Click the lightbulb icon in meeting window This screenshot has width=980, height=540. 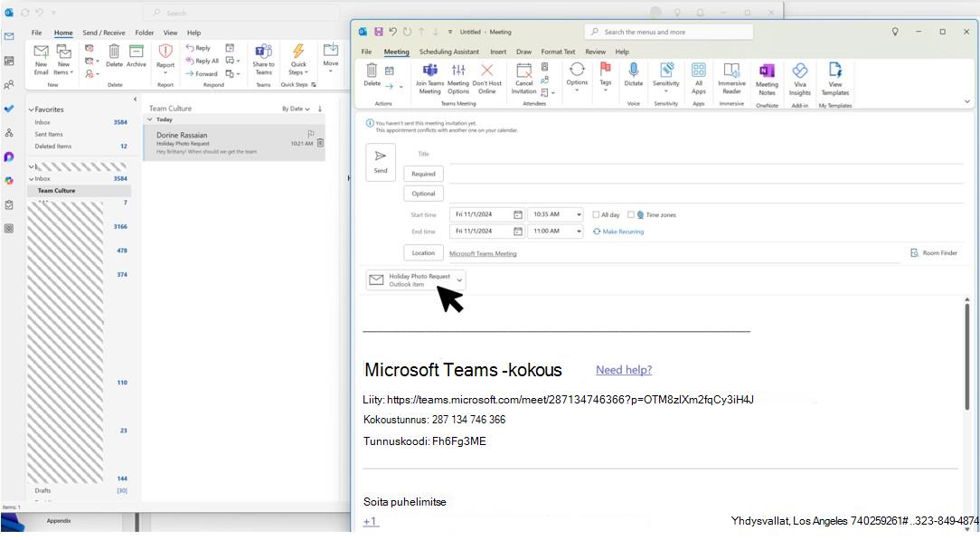click(x=895, y=32)
